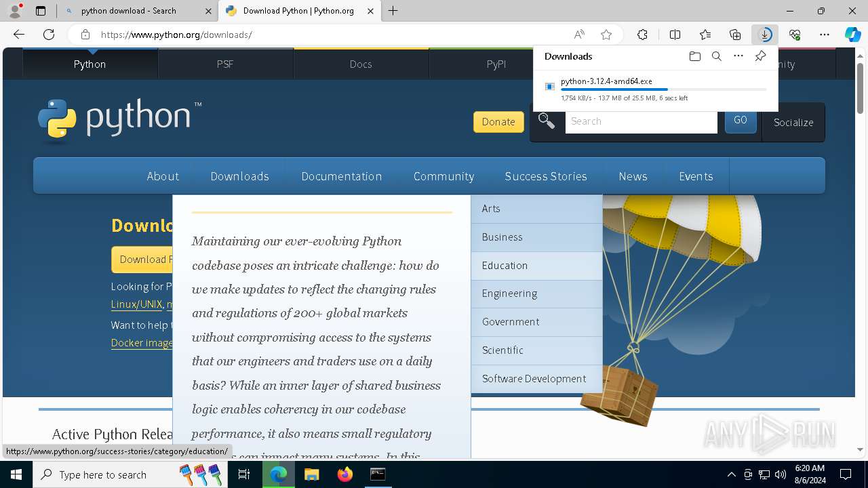
Task: Click the yellow Donate button
Action: coord(498,122)
